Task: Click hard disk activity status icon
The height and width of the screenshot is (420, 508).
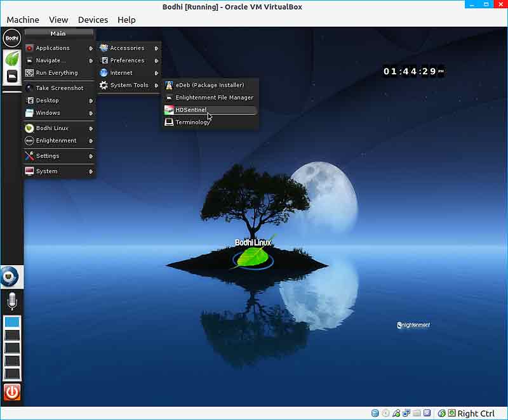Action: tap(375, 413)
